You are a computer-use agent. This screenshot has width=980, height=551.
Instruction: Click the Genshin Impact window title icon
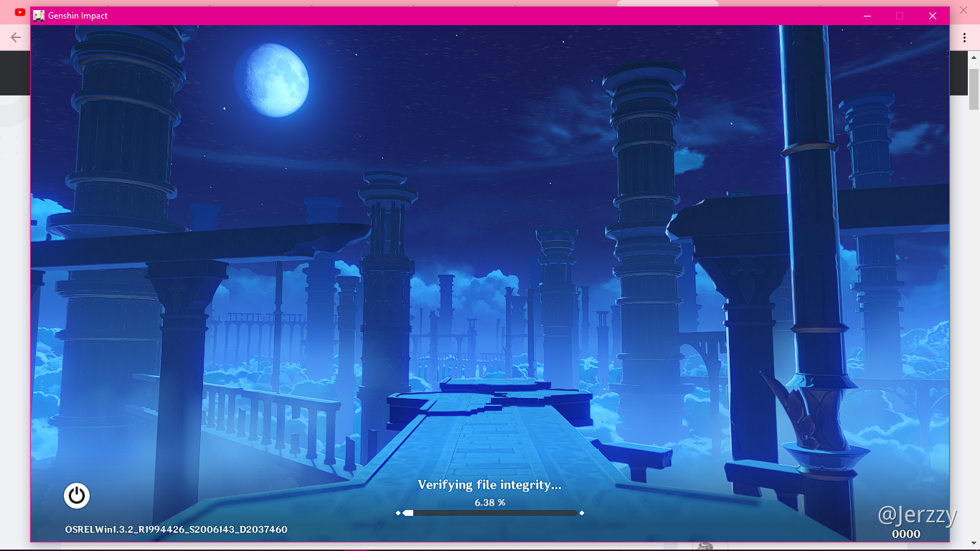click(x=39, y=16)
